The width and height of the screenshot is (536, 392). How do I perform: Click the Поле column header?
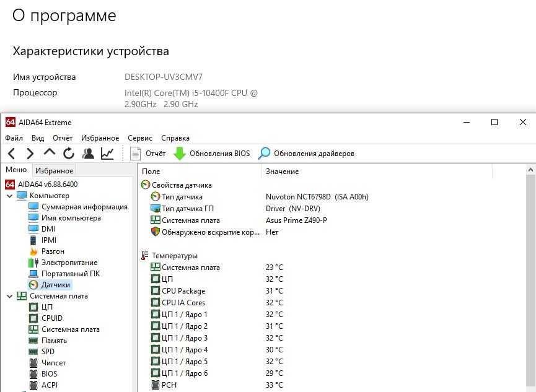tap(200, 172)
